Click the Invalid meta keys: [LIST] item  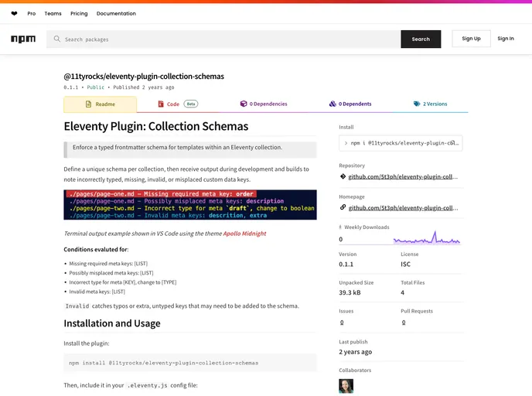pyautogui.click(x=97, y=292)
